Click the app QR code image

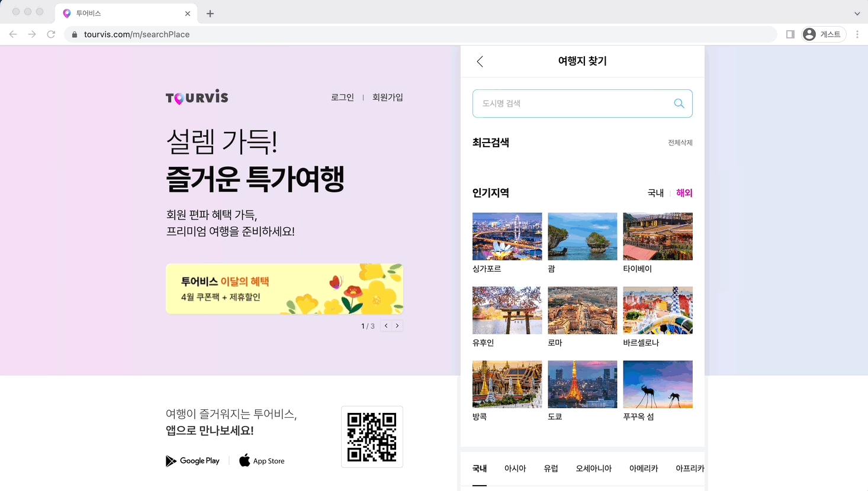coord(372,437)
